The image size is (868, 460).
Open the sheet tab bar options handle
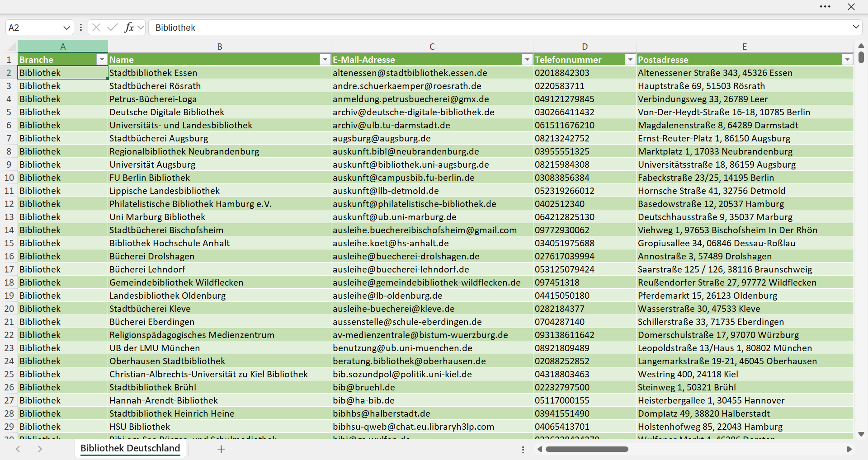(523, 450)
